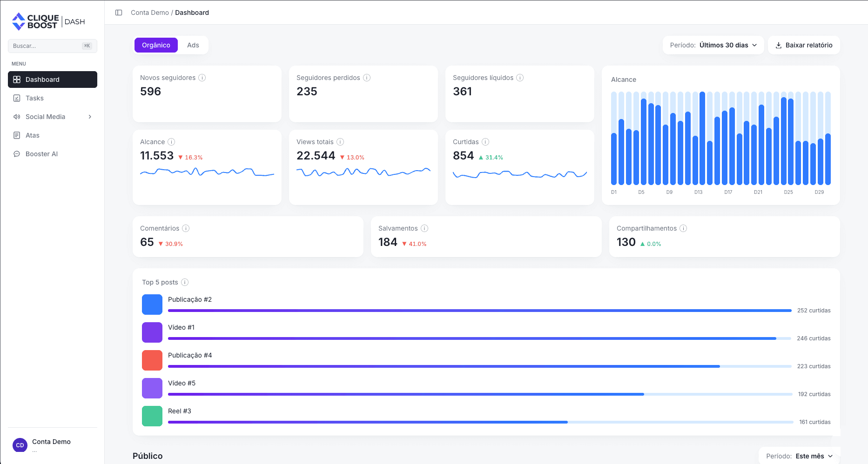Open the Conta Demo breadcrumb link
This screenshot has width=868, height=464.
tap(150, 13)
